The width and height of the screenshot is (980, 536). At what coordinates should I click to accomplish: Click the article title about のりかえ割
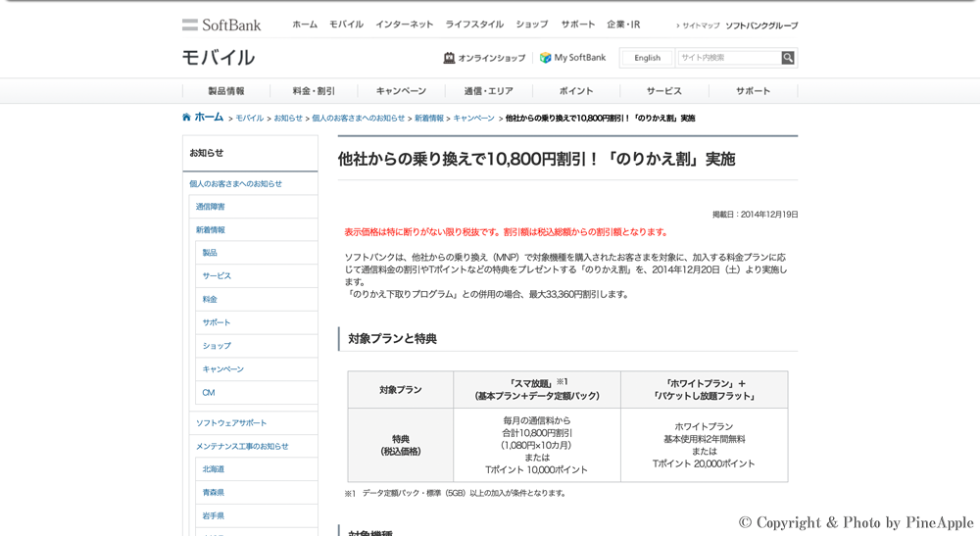(x=536, y=159)
